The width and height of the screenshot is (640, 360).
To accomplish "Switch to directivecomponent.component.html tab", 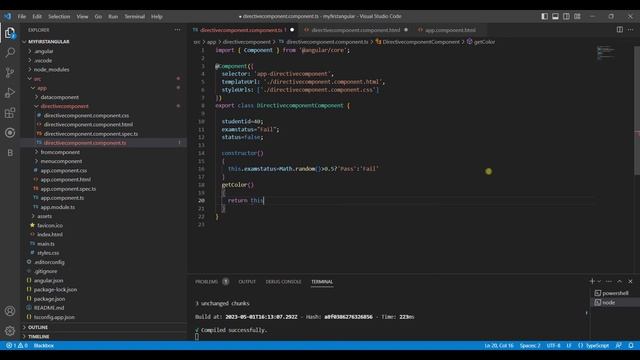I will tap(356, 30).
